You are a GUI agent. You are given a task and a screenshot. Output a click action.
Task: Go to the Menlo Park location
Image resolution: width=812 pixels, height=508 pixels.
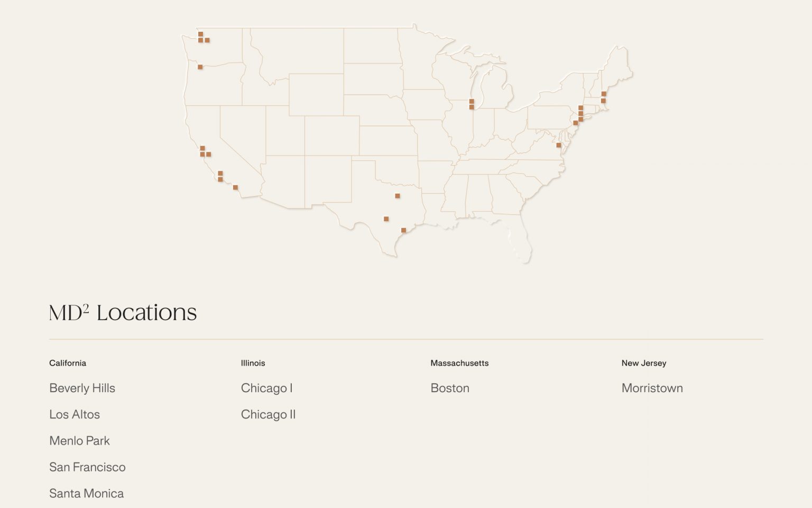pos(79,441)
